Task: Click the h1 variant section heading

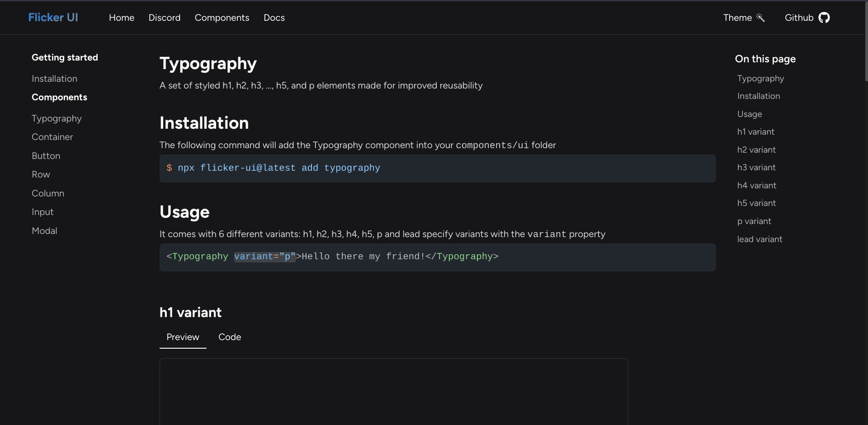Action: pos(190,312)
